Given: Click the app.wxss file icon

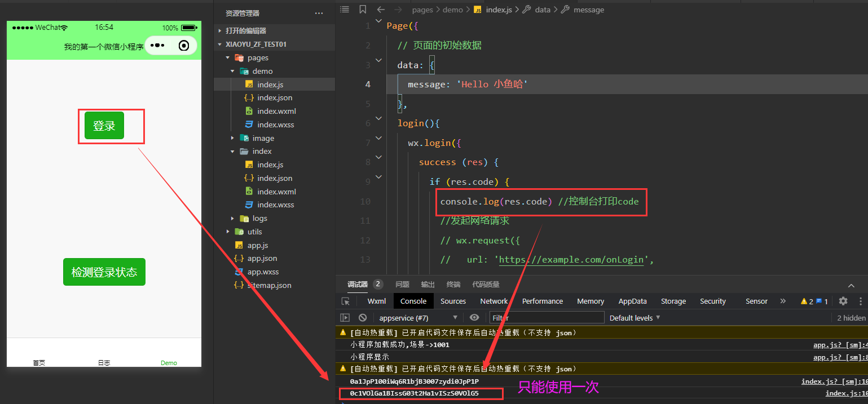Looking at the screenshot, I should [239, 272].
